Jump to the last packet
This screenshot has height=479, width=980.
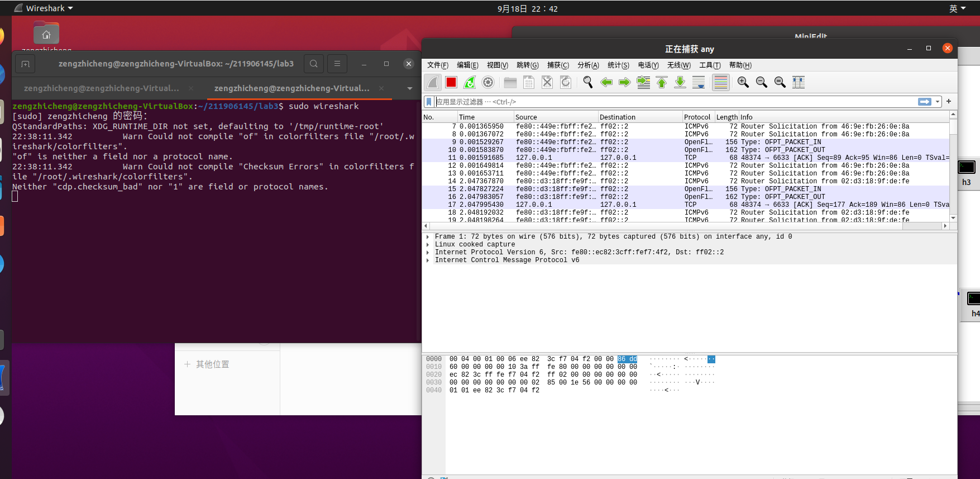click(680, 82)
